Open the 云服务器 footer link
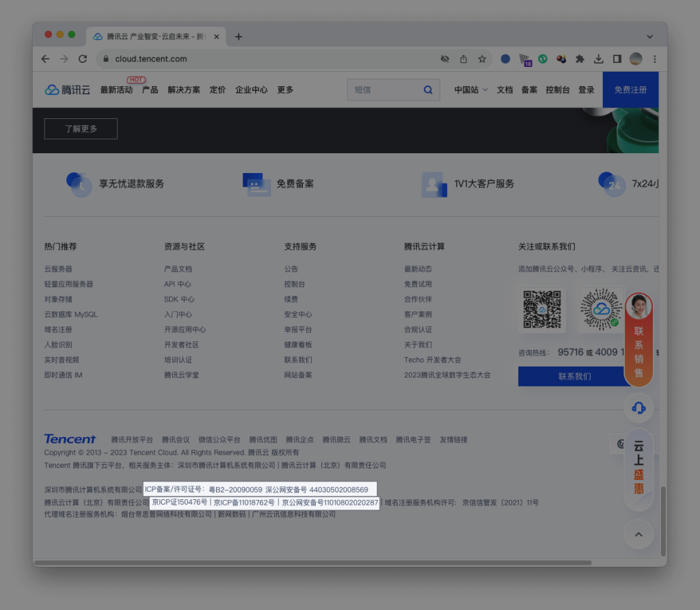This screenshot has height=610, width=700. pyautogui.click(x=58, y=269)
